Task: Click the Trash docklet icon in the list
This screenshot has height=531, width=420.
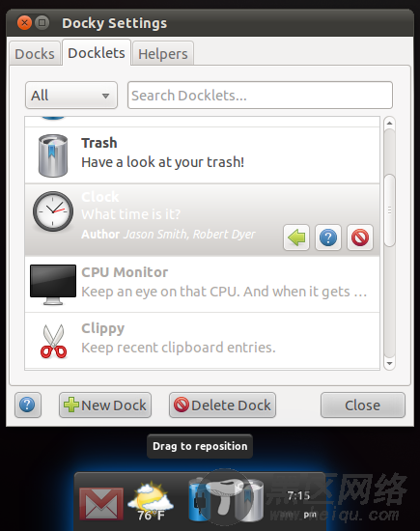Action: [x=53, y=155]
